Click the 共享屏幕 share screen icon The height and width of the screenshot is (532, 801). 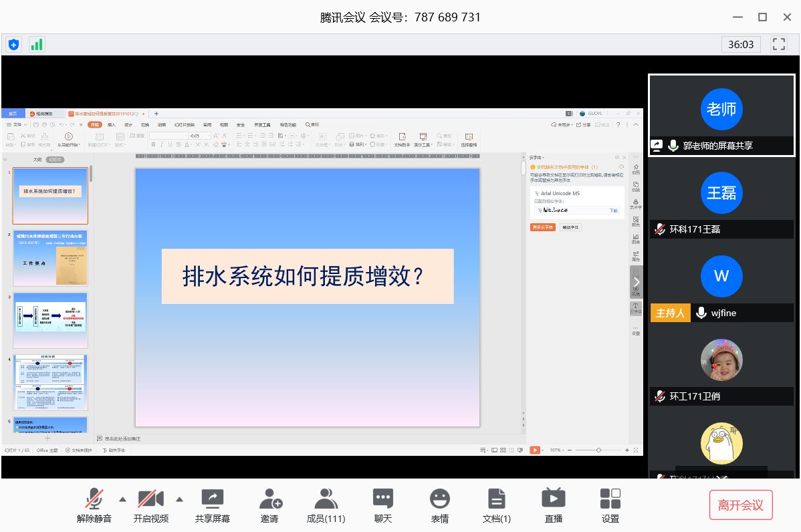(x=212, y=500)
